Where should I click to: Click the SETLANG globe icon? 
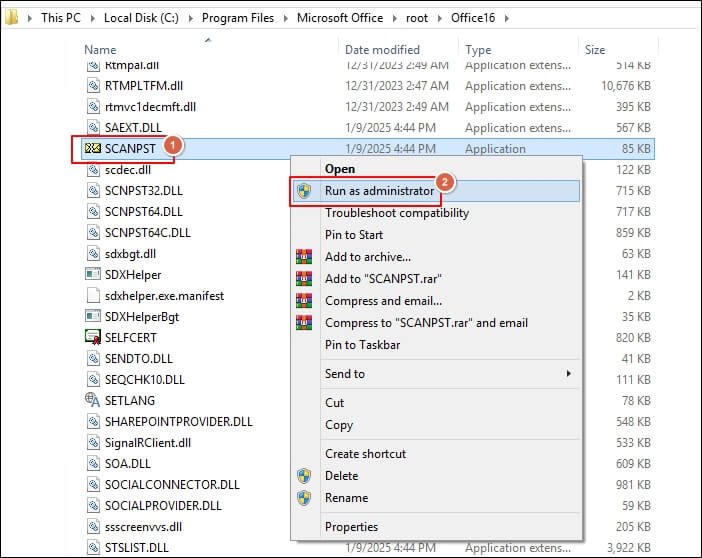tap(94, 400)
